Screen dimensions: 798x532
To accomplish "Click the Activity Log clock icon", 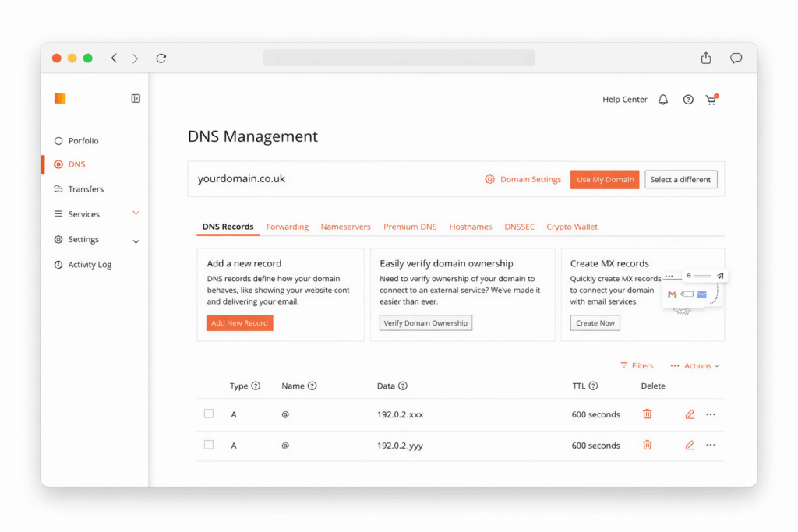I will click(58, 264).
